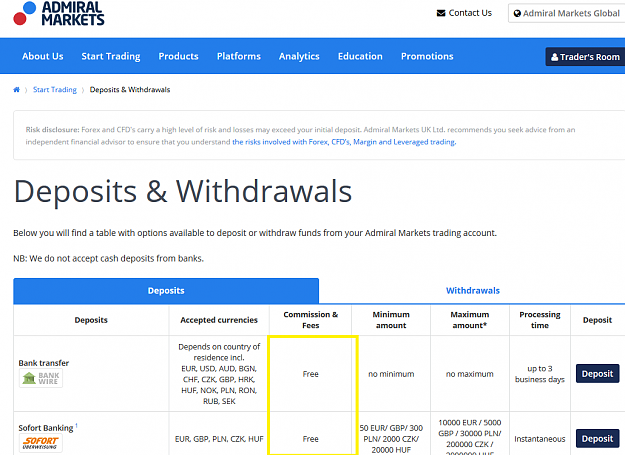Click the Trader's Room button
The width and height of the screenshot is (625, 455).
coord(585,57)
